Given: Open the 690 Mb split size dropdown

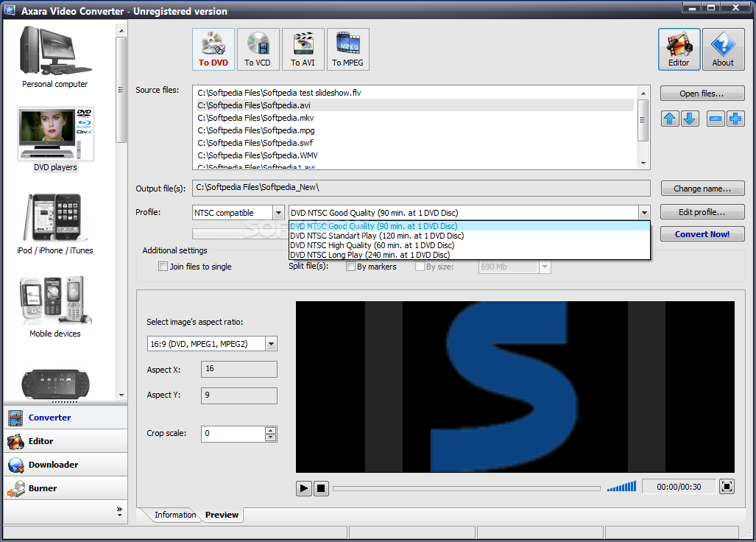Looking at the screenshot, I should tap(545, 267).
